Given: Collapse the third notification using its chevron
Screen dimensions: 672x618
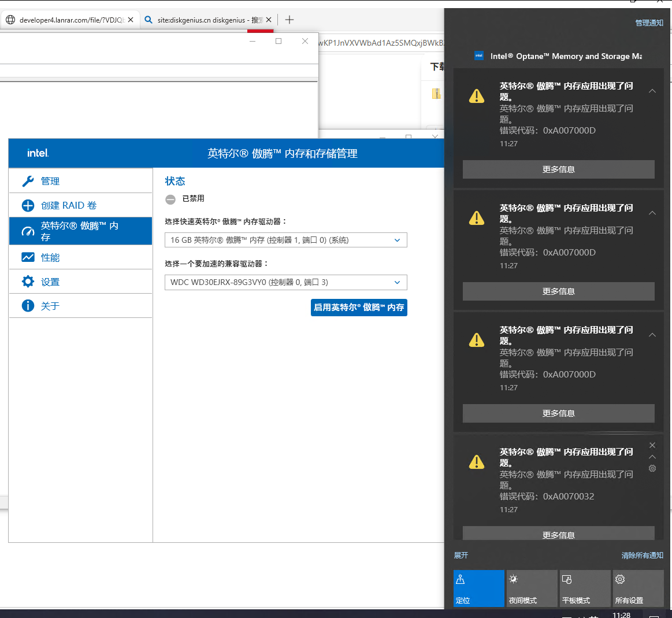Looking at the screenshot, I should (652, 335).
